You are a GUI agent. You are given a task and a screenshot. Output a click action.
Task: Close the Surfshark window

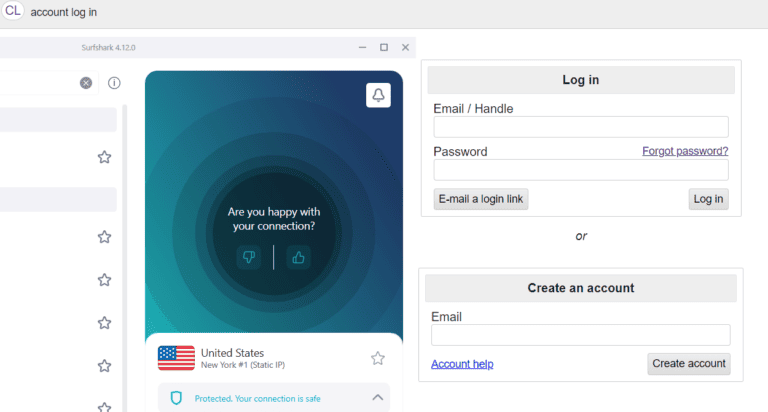coord(405,48)
